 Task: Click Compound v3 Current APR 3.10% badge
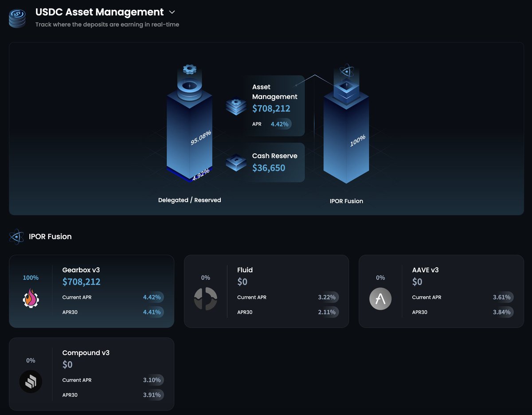click(x=152, y=380)
